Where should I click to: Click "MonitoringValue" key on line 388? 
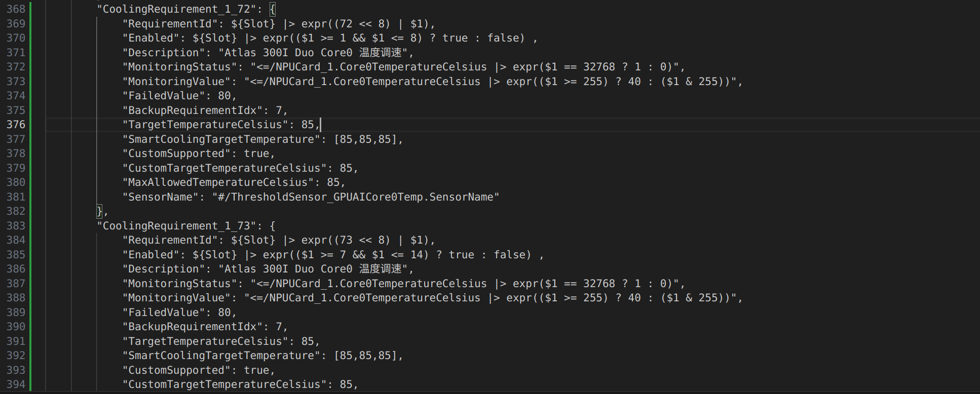[176, 298]
